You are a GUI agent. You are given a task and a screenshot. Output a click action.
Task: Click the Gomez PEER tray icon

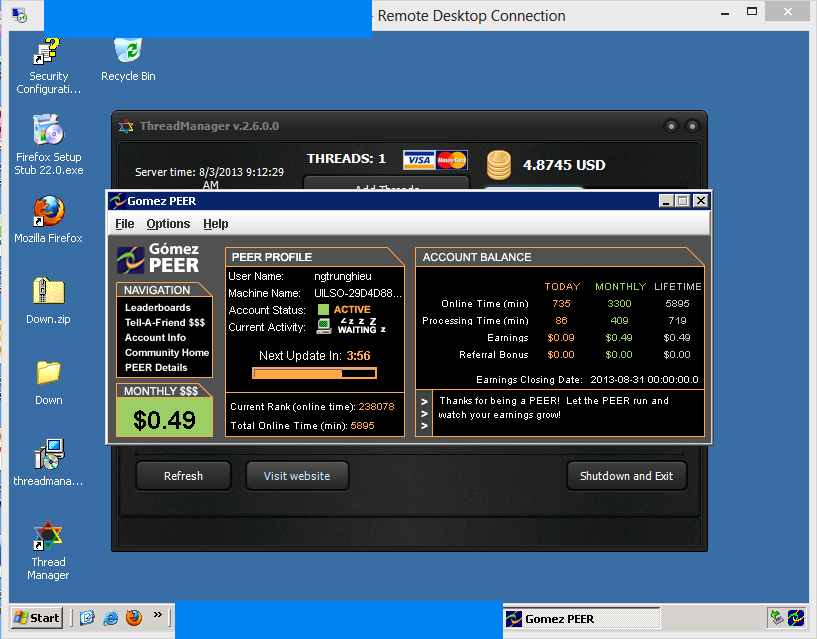(x=796, y=618)
